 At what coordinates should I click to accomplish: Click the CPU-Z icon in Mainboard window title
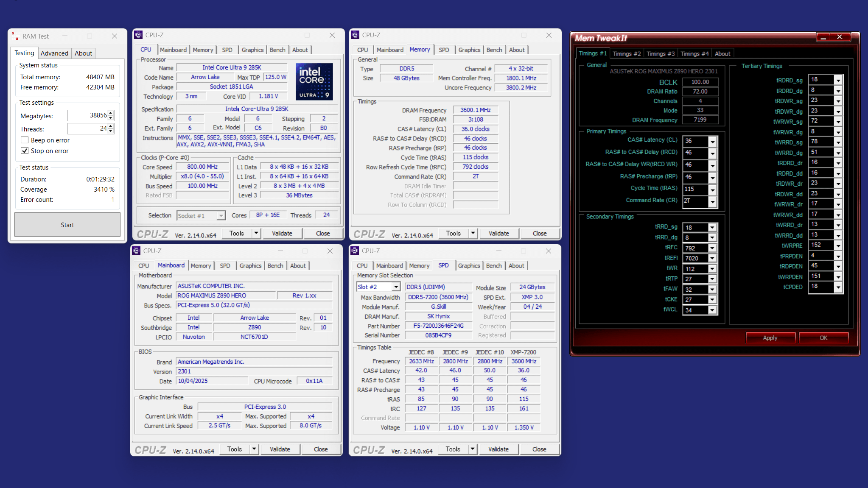click(136, 251)
